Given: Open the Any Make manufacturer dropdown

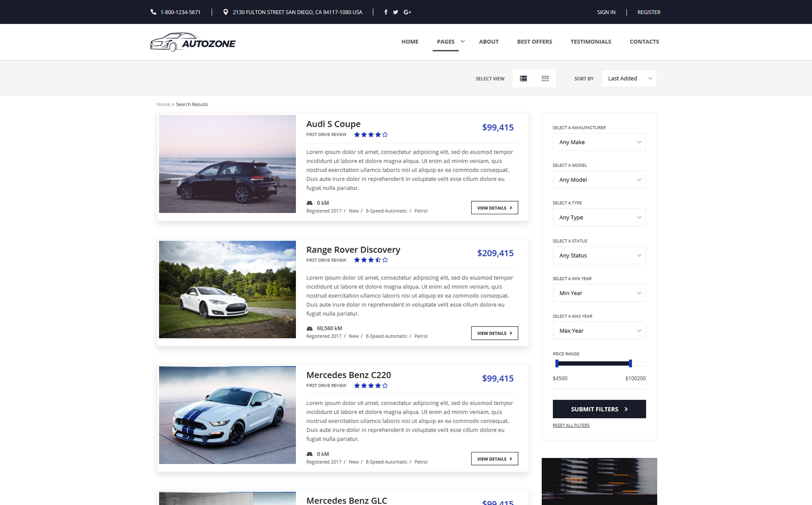Looking at the screenshot, I should click(599, 142).
